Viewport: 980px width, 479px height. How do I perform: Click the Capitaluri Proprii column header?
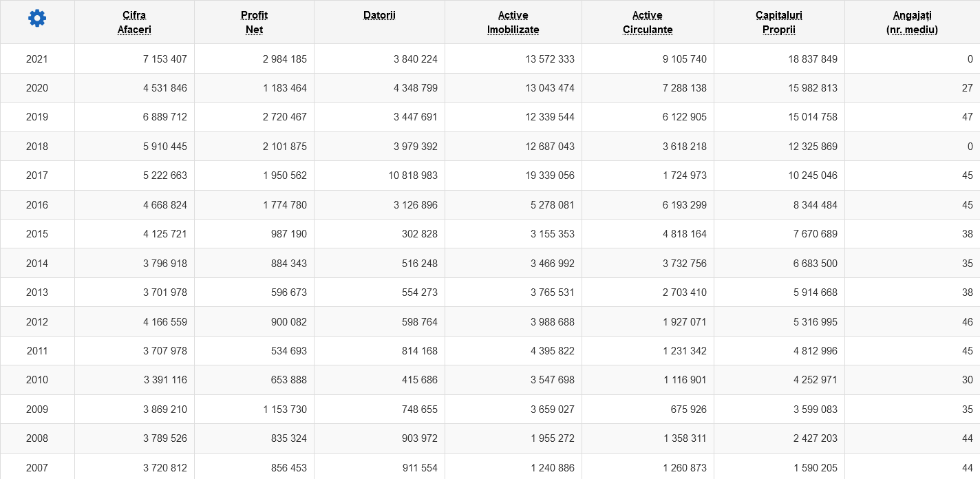[x=779, y=22]
